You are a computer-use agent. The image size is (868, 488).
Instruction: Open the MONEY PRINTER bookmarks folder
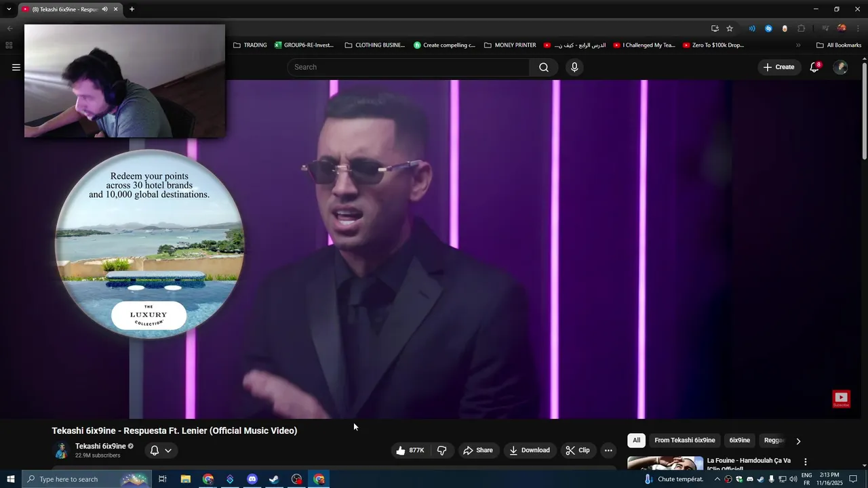(510, 45)
